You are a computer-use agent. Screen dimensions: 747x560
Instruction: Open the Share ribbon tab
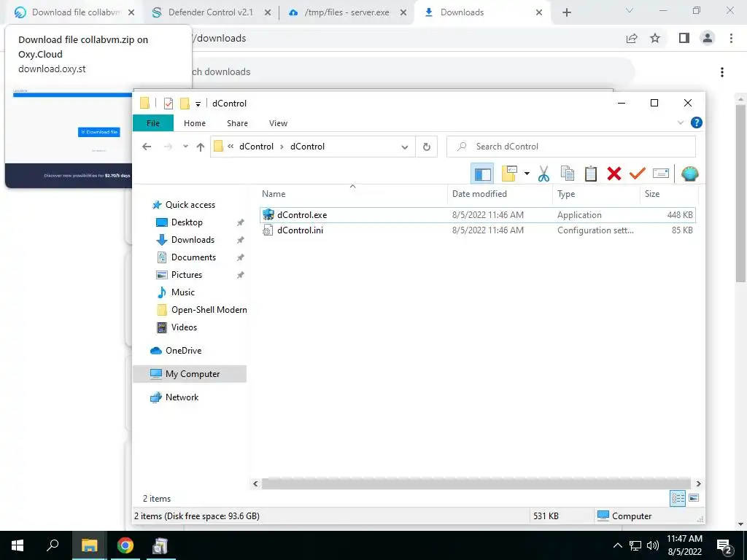click(237, 123)
